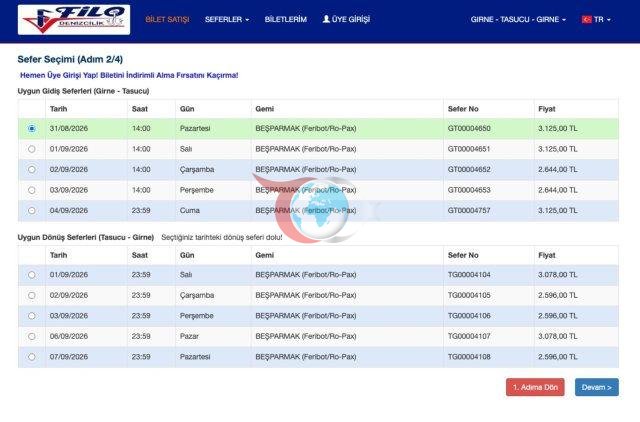The height and width of the screenshot is (422, 640).
Task: Click voyage number TG00004105
Action: tap(469, 295)
